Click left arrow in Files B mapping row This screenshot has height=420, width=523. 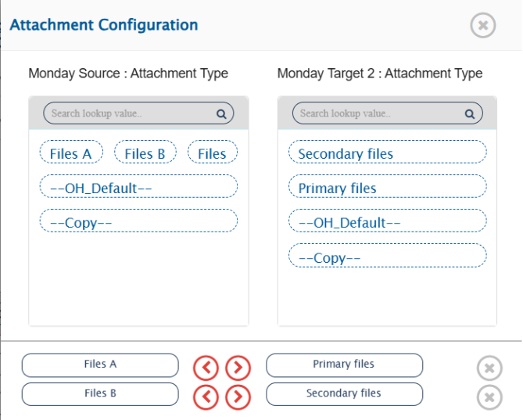point(206,397)
